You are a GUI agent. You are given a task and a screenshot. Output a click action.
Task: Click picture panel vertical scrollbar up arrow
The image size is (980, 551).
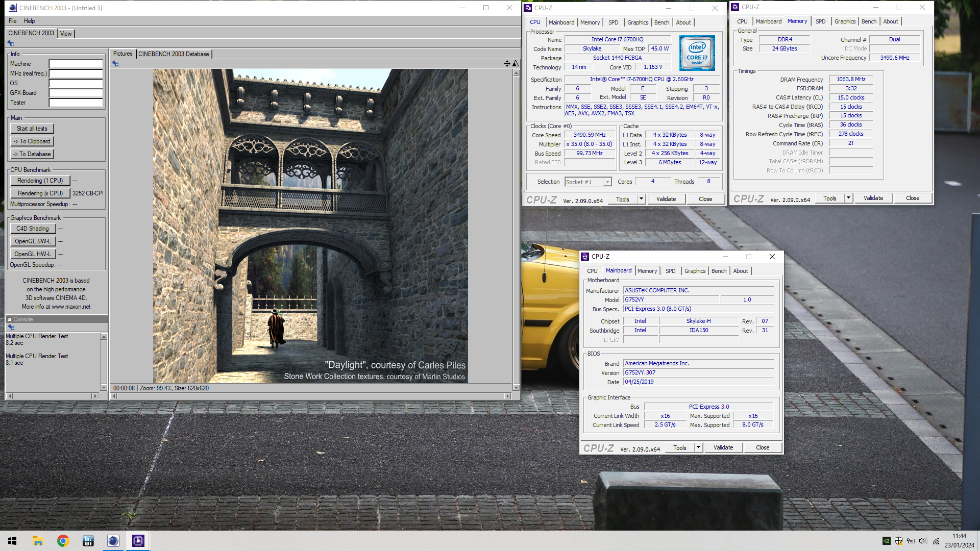click(516, 72)
